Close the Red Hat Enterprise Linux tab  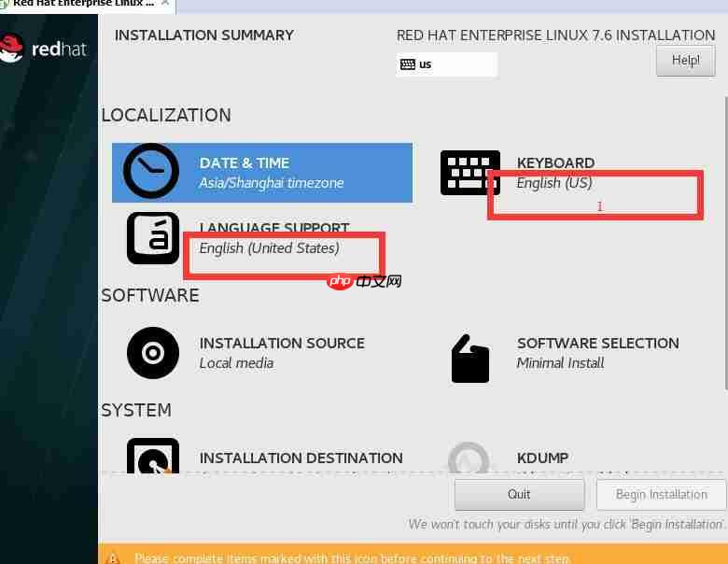coord(165,3)
